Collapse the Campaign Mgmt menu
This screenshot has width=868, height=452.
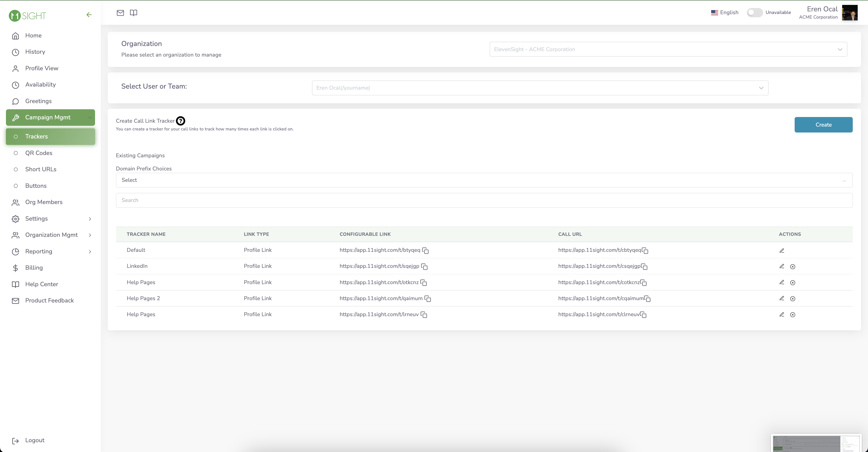[x=50, y=117]
